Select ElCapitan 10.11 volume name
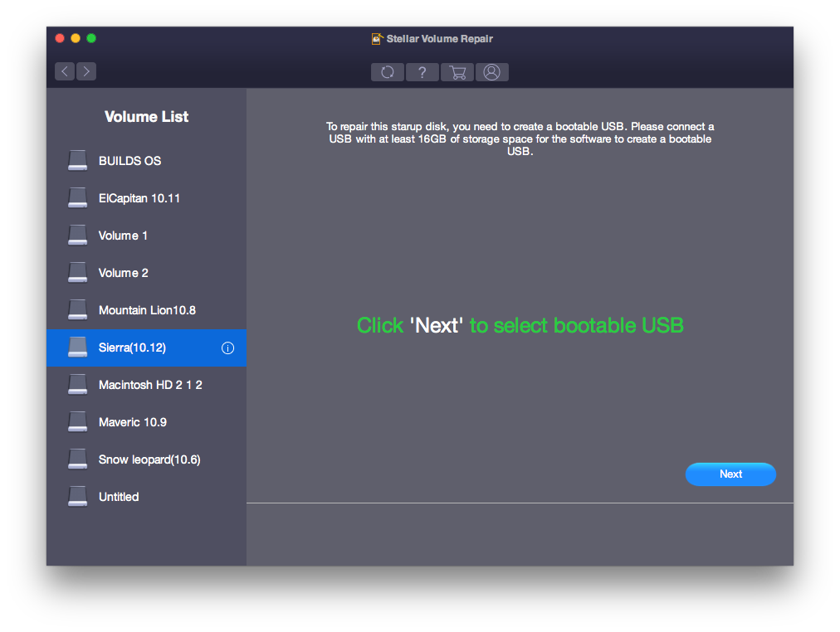Screen dimensions: 840x632 (x=139, y=198)
